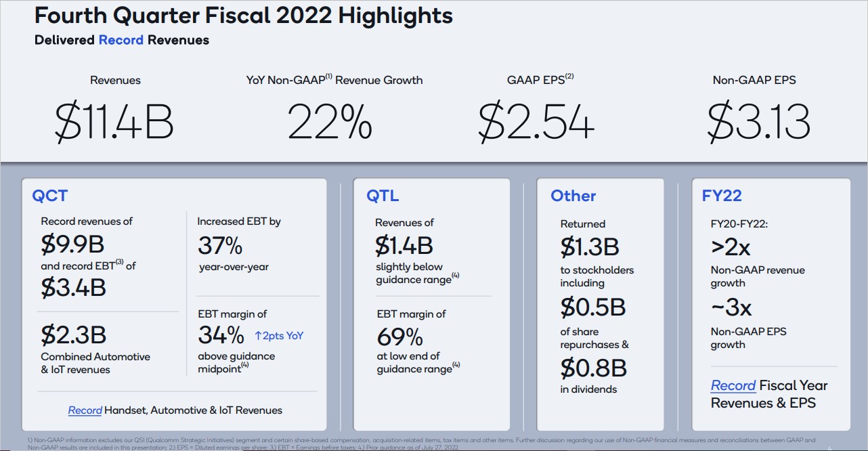The image size is (868, 451).
Task: Select the 69% QTL EBT margin
Action: pyautogui.click(x=399, y=337)
